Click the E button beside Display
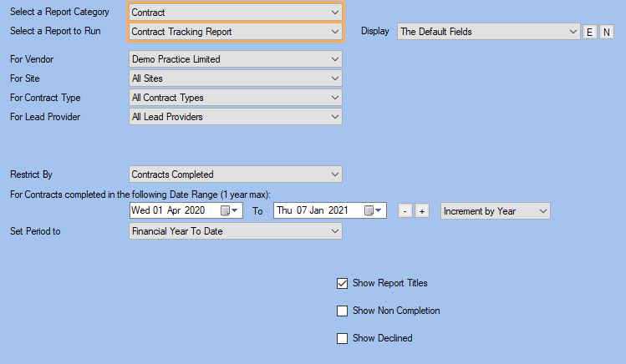This screenshot has width=626, height=364. pos(590,32)
